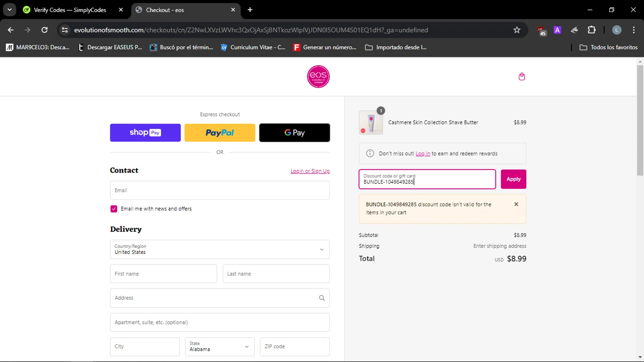This screenshot has height=362, width=644.
Task: Click the eos logo
Action: [x=318, y=76]
